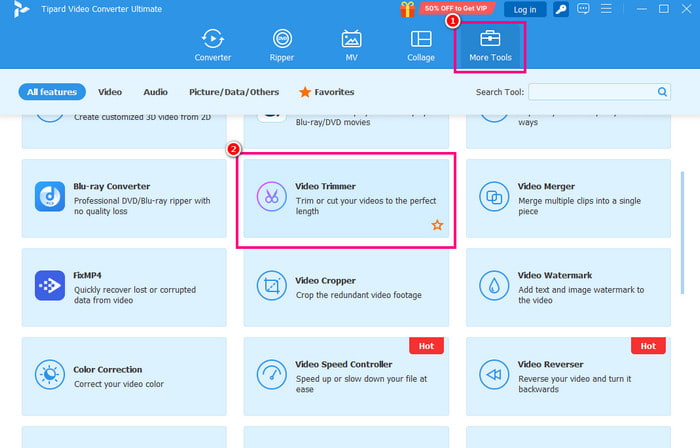Click the Log in button
700x448 pixels.
tap(525, 9)
